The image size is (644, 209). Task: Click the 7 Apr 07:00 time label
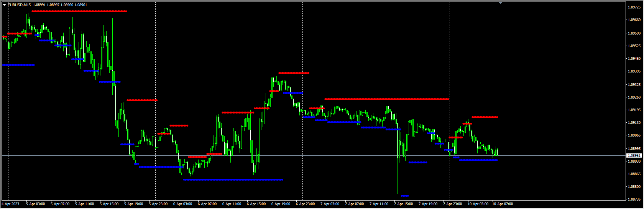[x=355, y=204]
